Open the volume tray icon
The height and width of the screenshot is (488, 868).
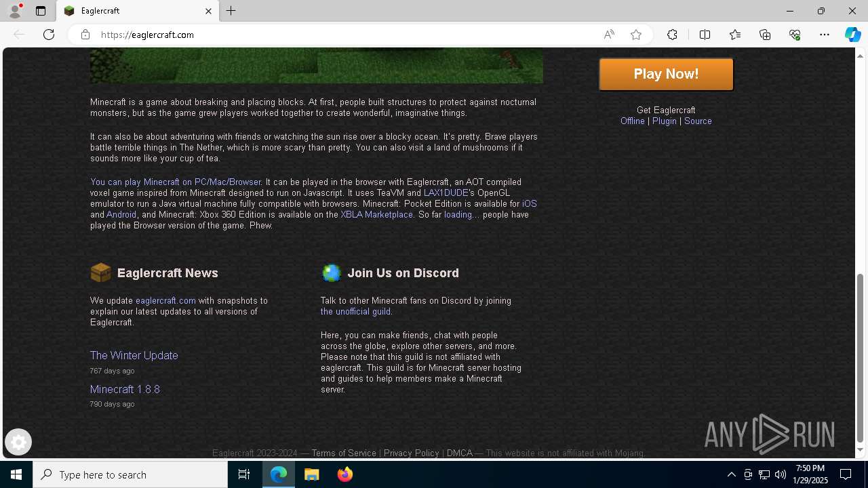(781, 474)
